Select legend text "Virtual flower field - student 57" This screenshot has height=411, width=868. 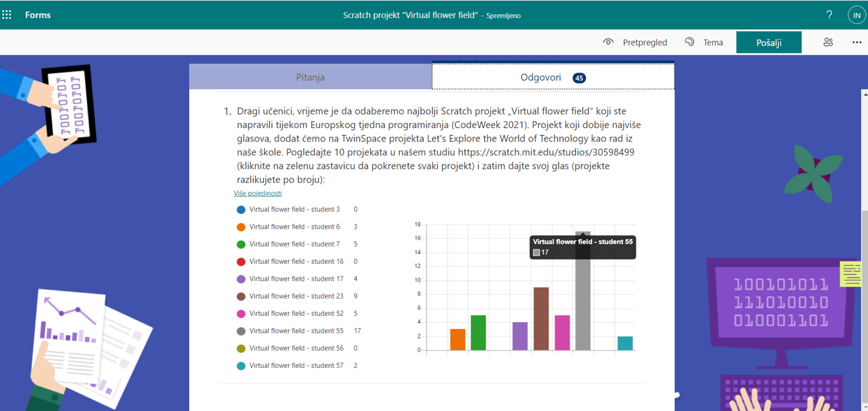pyautogui.click(x=296, y=366)
